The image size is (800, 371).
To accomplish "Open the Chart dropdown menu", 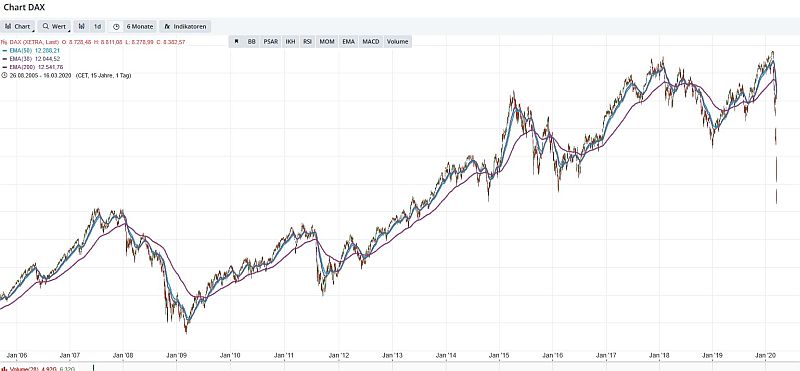I will pyautogui.click(x=18, y=27).
